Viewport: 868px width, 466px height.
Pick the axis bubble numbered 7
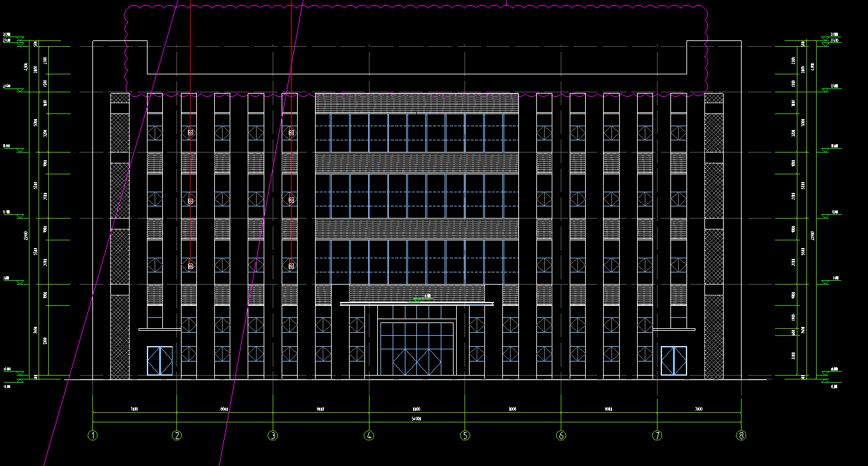click(x=657, y=436)
